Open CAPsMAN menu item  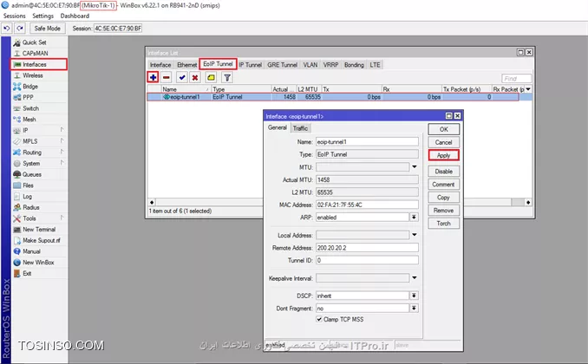pos(36,53)
